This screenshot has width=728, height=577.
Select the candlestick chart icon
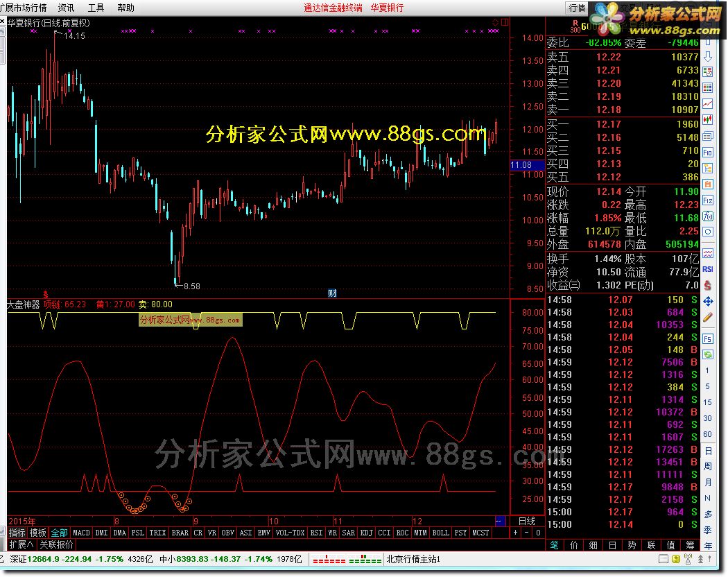tap(708, 119)
